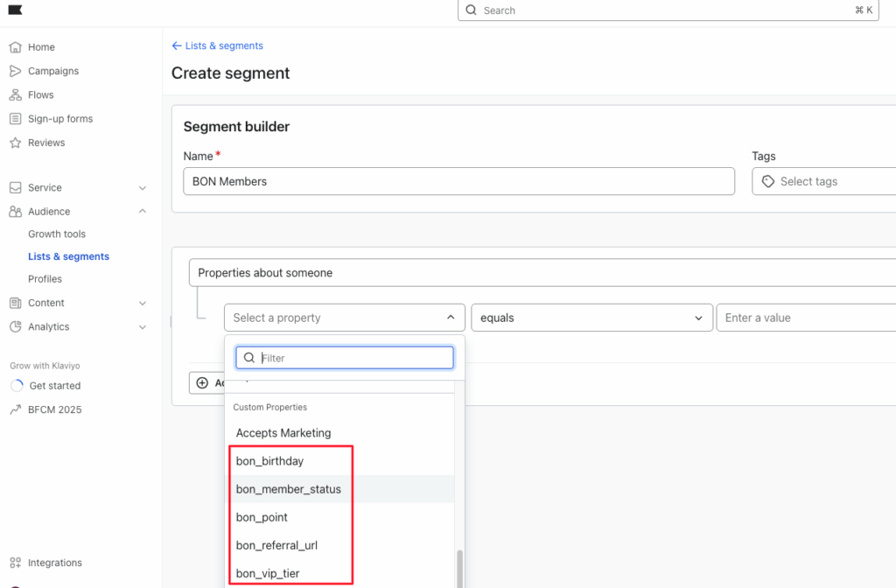
Task: Open Integrations from sidebar
Action: click(x=54, y=563)
